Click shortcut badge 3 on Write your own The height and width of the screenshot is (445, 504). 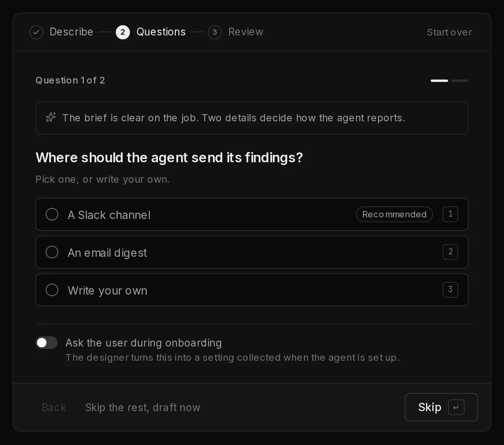pos(450,290)
